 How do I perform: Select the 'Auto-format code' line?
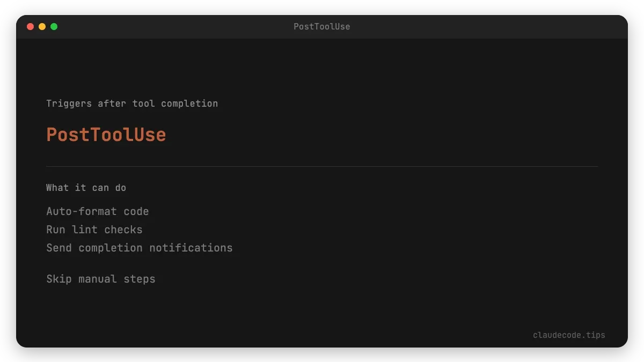pos(98,211)
